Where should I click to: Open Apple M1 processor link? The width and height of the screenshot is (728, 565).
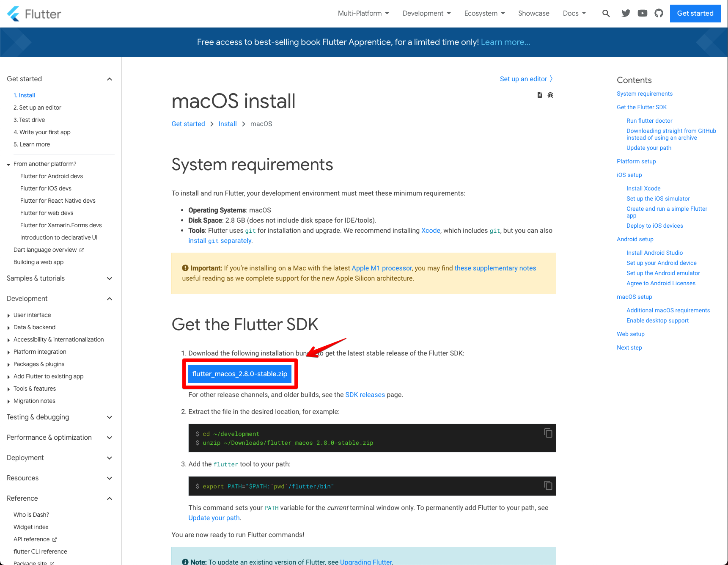[382, 268]
